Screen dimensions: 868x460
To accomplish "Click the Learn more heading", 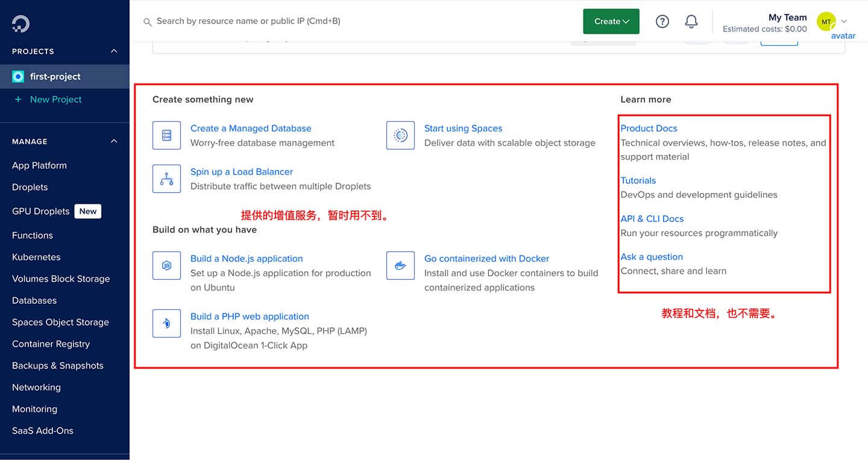I will [646, 99].
